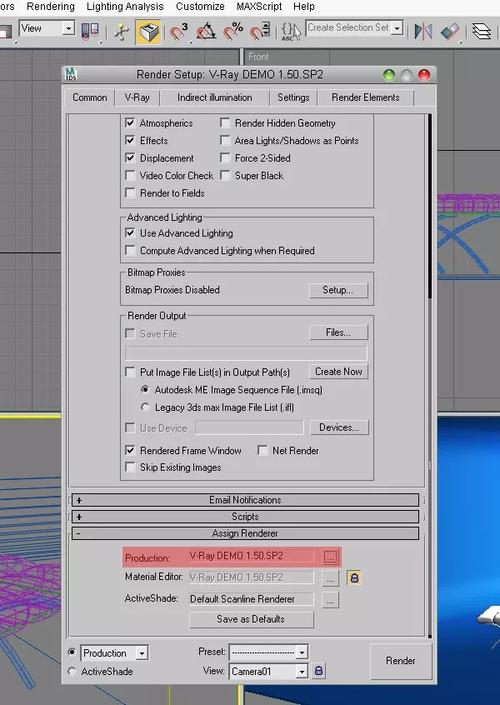Click the Create Now button
This screenshot has height=705, width=500.
point(339,371)
